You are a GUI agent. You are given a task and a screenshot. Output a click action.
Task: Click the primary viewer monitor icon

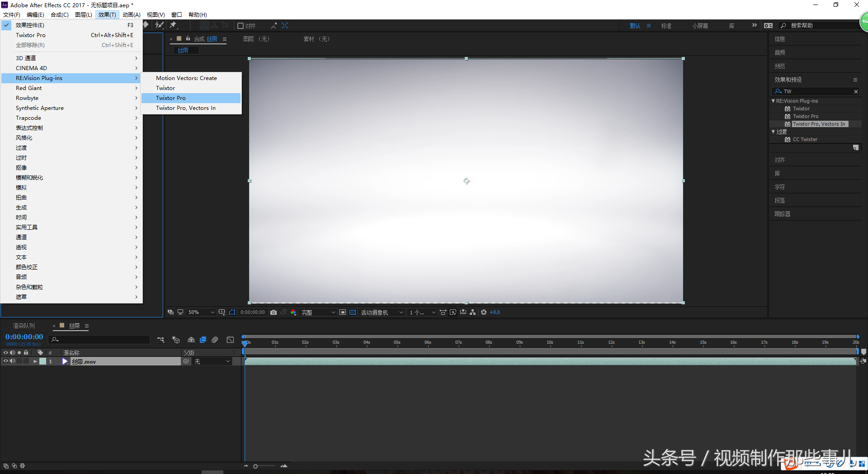pyautogui.click(x=180, y=312)
